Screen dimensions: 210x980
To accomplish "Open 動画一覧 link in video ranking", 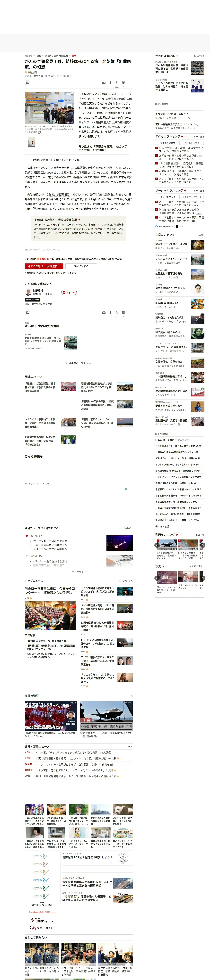I will (200, 535).
